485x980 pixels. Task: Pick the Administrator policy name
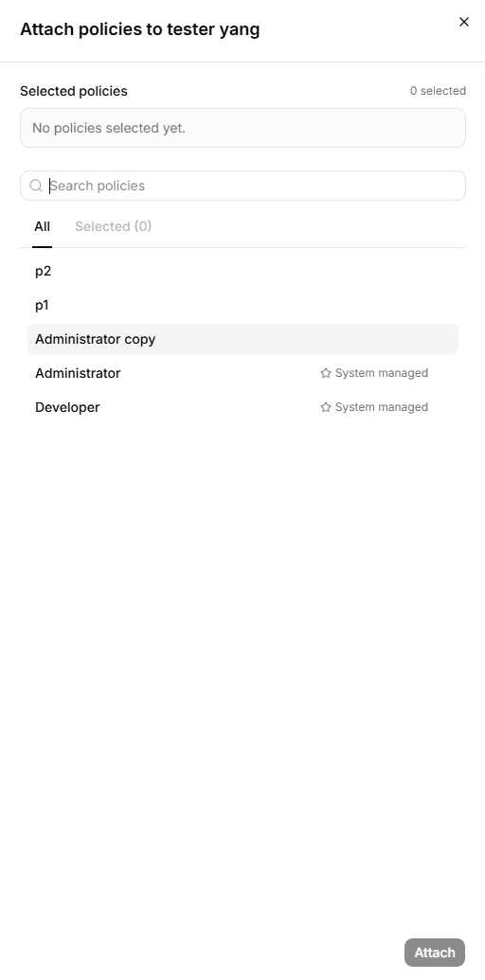point(78,373)
